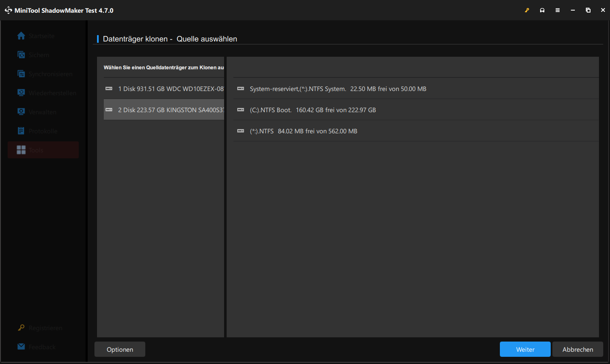Open the hamburger menu in title bar
Image resolution: width=610 pixels, height=364 pixels.
pyautogui.click(x=557, y=10)
